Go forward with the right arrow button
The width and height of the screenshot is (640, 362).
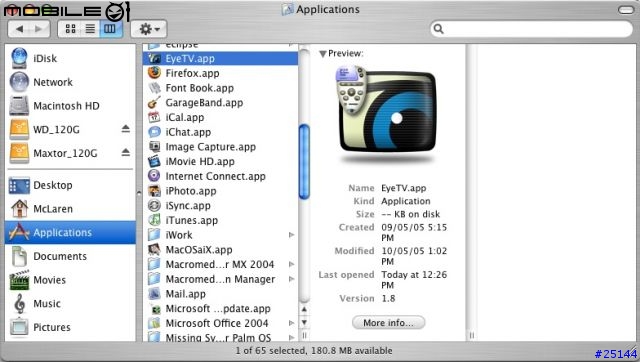point(39,29)
